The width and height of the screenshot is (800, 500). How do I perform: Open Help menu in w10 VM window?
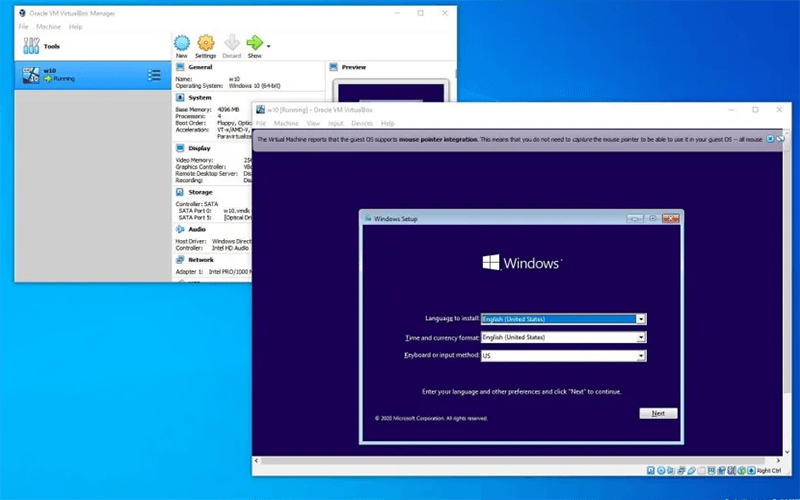click(388, 123)
